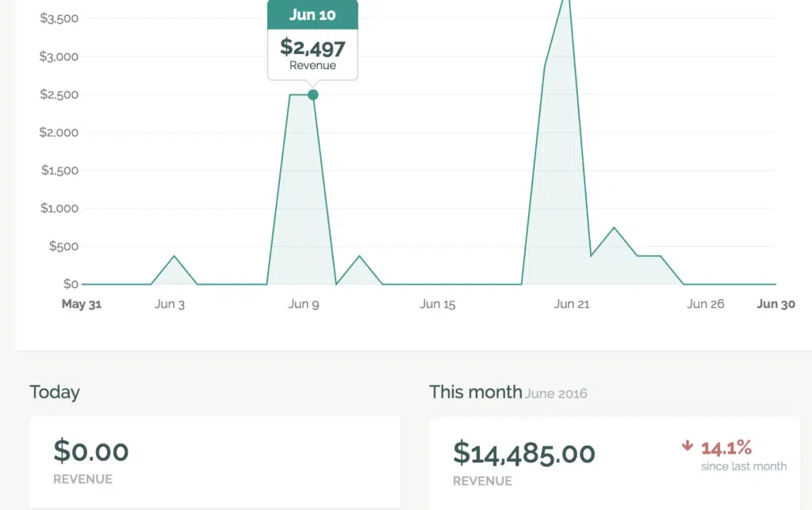Open today's $0.00 revenue card

pyautogui.click(x=215, y=462)
